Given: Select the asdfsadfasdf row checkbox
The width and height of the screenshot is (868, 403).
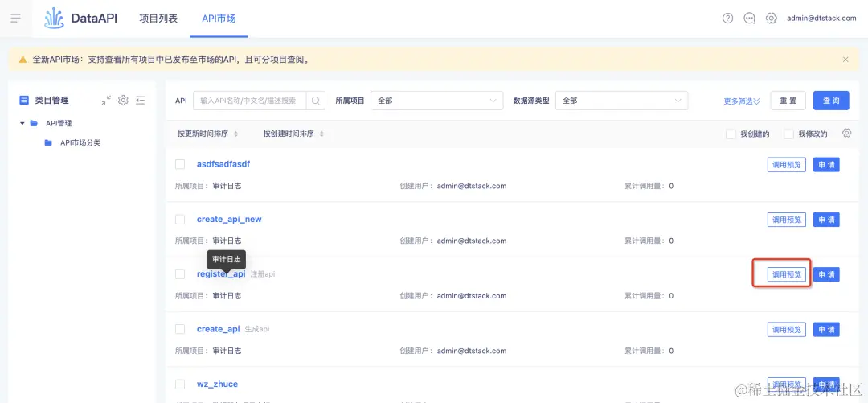Looking at the screenshot, I should [x=180, y=164].
